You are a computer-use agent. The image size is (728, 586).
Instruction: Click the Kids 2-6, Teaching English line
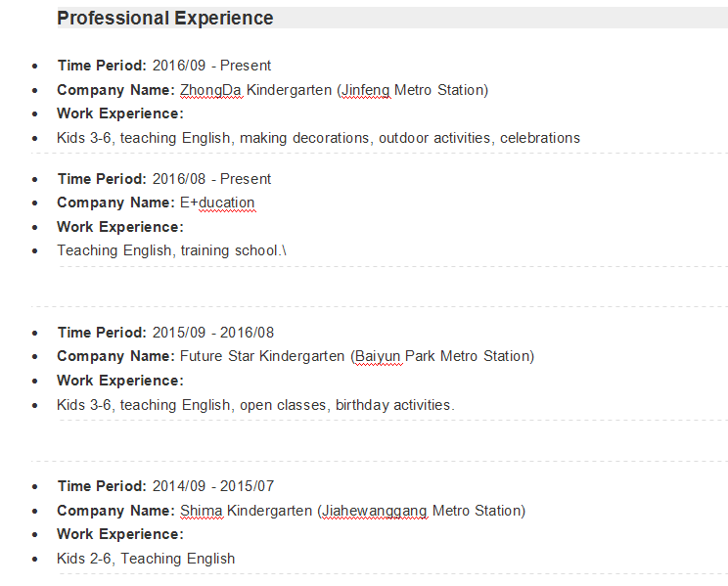click(x=146, y=559)
